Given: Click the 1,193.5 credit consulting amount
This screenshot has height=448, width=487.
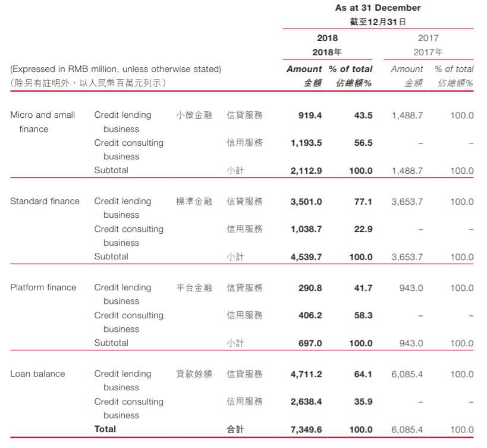Looking at the screenshot, I should [306, 143].
